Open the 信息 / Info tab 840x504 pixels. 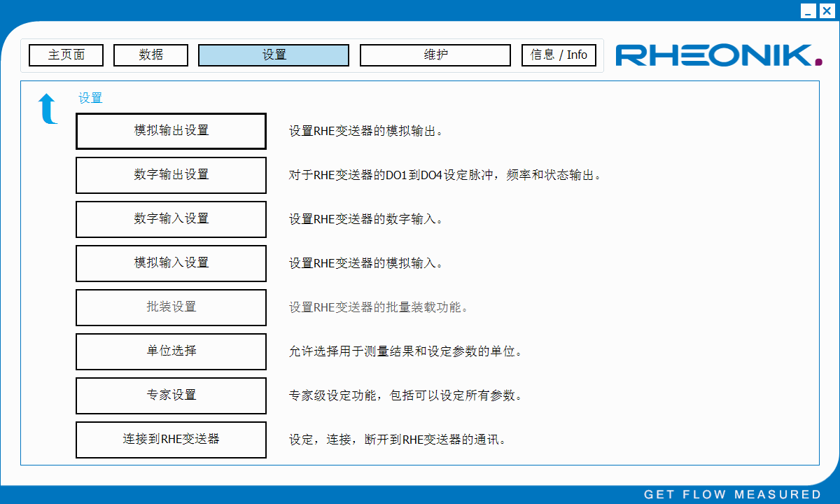[559, 55]
